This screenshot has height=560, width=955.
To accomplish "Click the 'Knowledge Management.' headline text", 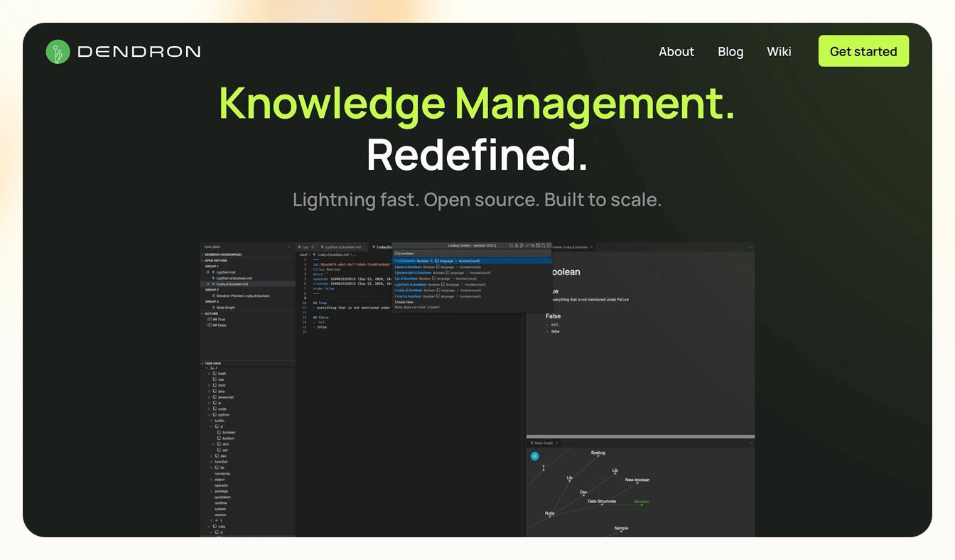I will (477, 103).
